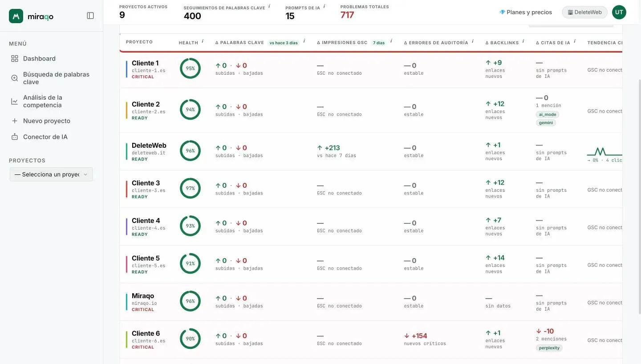
Task: Open the Cliente 1 project
Action: [x=145, y=63]
